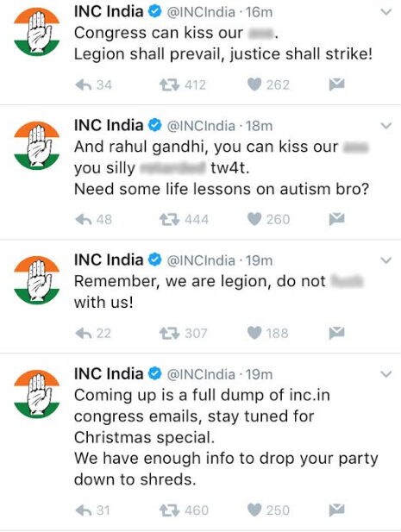Reply to the rahul gandhi tweet

coord(84,220)
